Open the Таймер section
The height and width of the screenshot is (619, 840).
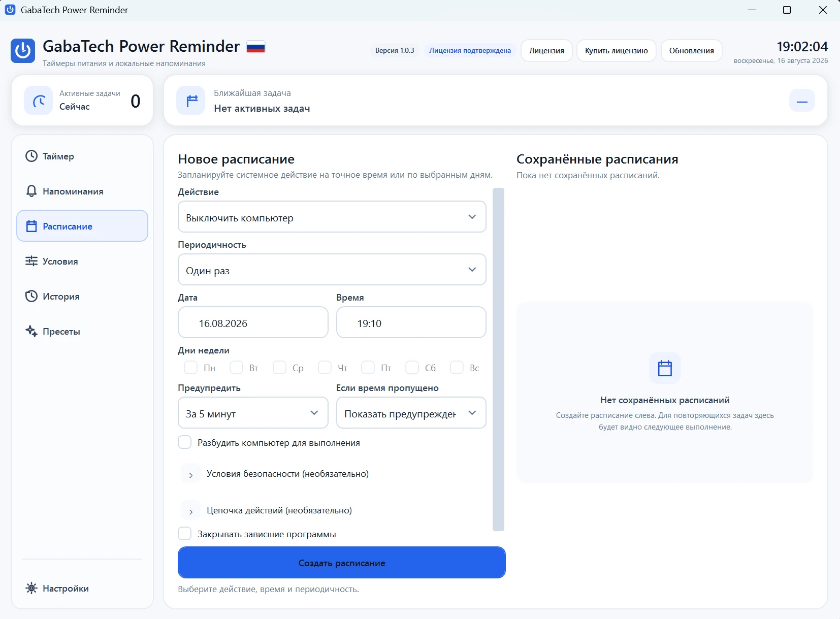82,156
